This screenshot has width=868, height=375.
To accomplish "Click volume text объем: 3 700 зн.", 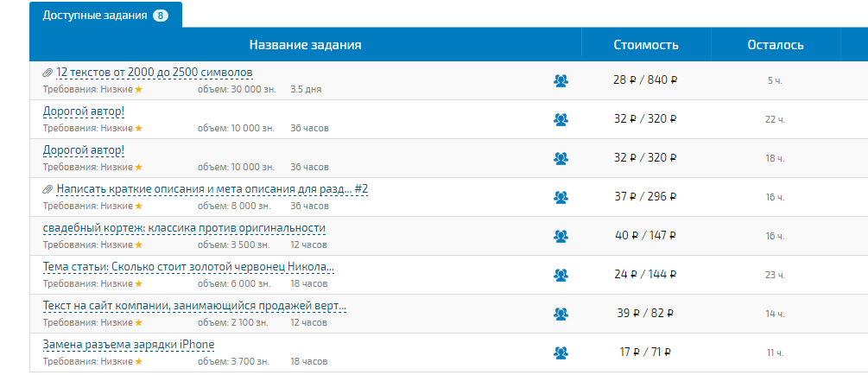I will pos(234,361).
